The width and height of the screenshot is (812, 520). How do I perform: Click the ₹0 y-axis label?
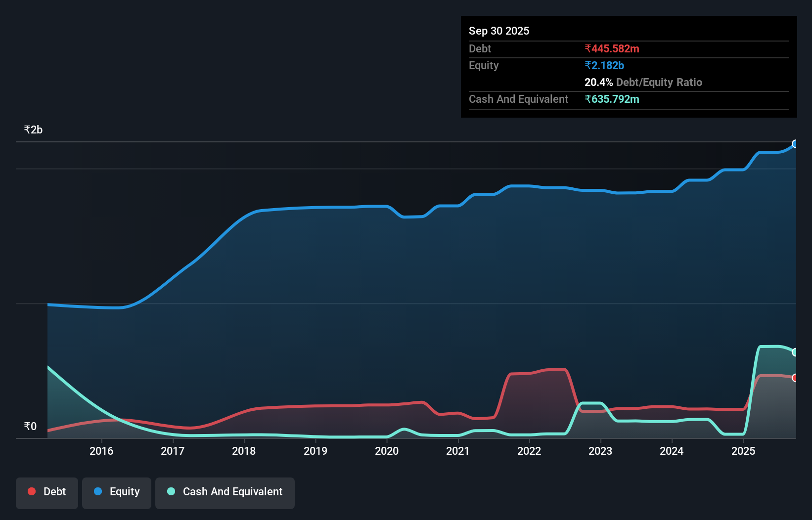click(x=30, y=427)
